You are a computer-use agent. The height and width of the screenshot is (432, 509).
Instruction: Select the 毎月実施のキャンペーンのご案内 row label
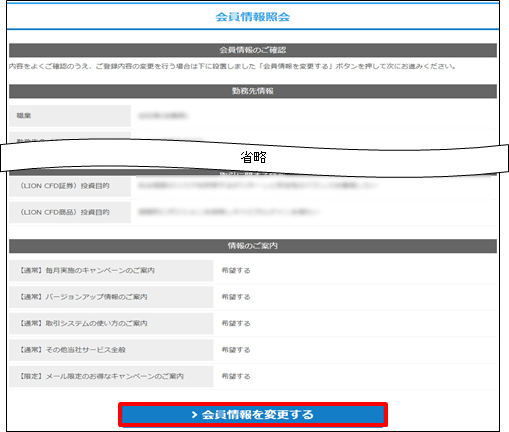pyautogui.click(x=87, y=271)
